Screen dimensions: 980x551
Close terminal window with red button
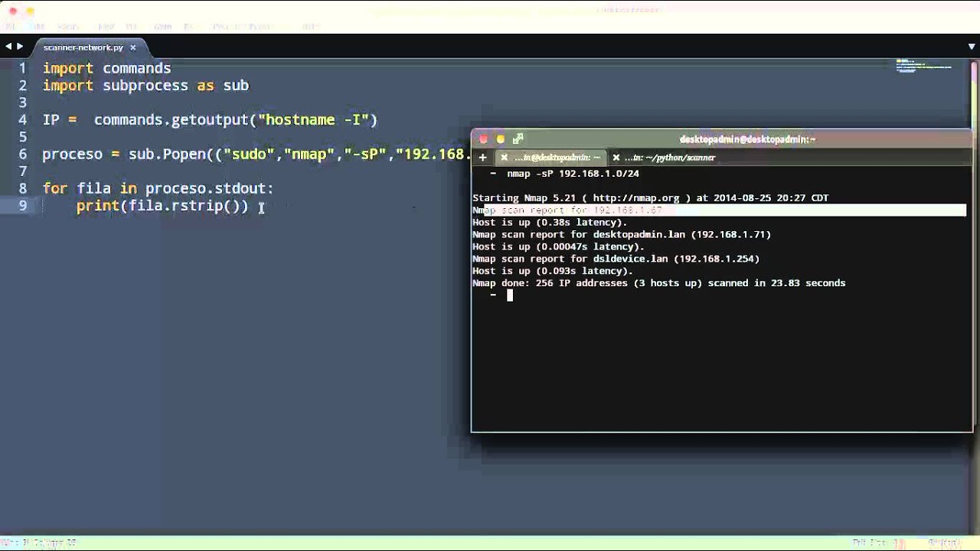(x=483, y=139)
